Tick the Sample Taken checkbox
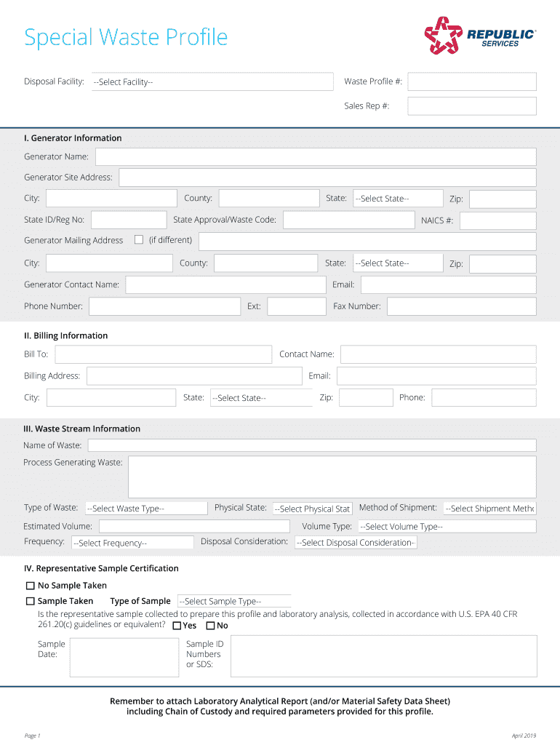This screenshot has width=560, height=745. pyautogui.click(x=31, y=601)
